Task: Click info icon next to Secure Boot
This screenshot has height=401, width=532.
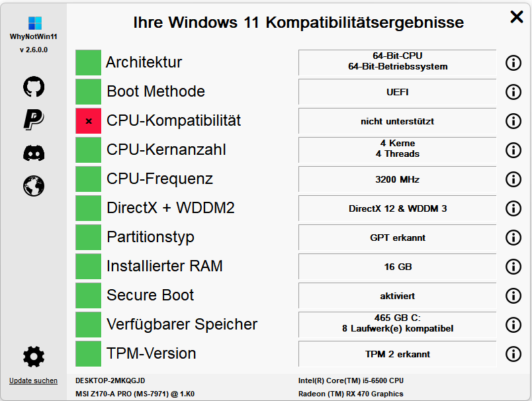Action: (513, 296)
